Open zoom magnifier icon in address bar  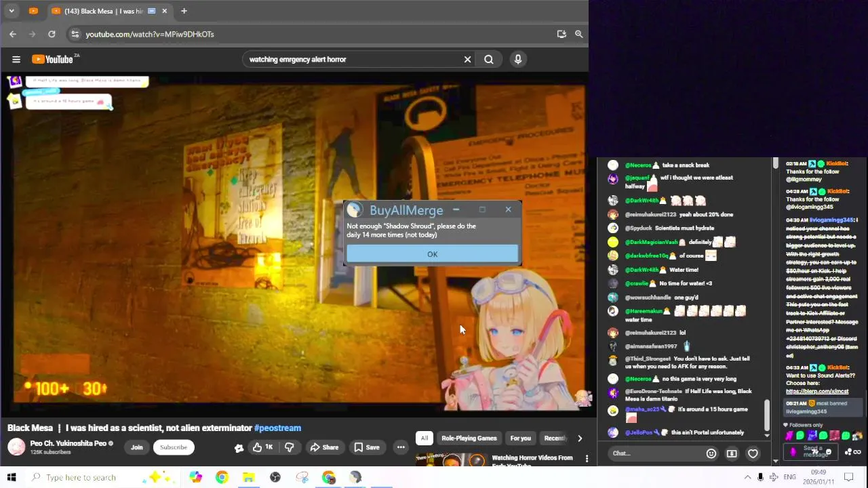point(578,34)
